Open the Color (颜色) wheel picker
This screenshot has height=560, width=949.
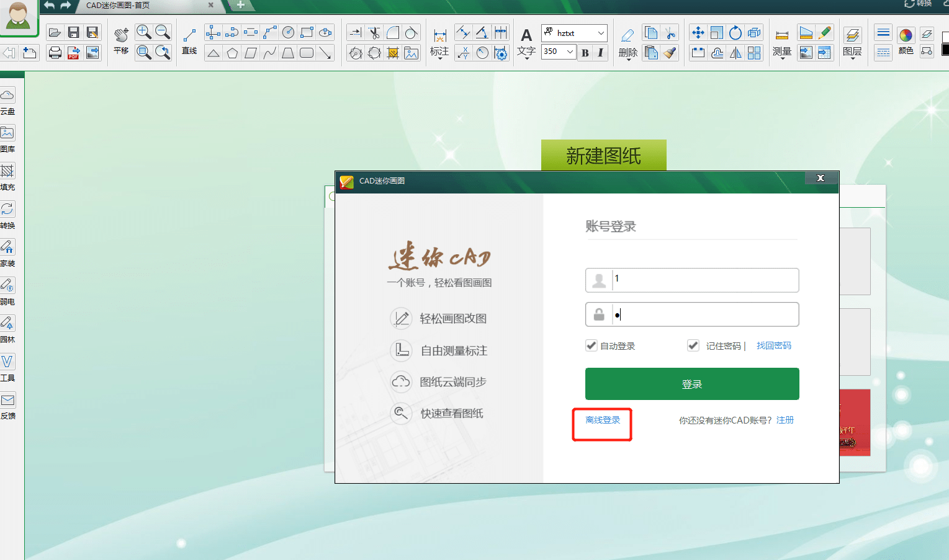[906, 41]
